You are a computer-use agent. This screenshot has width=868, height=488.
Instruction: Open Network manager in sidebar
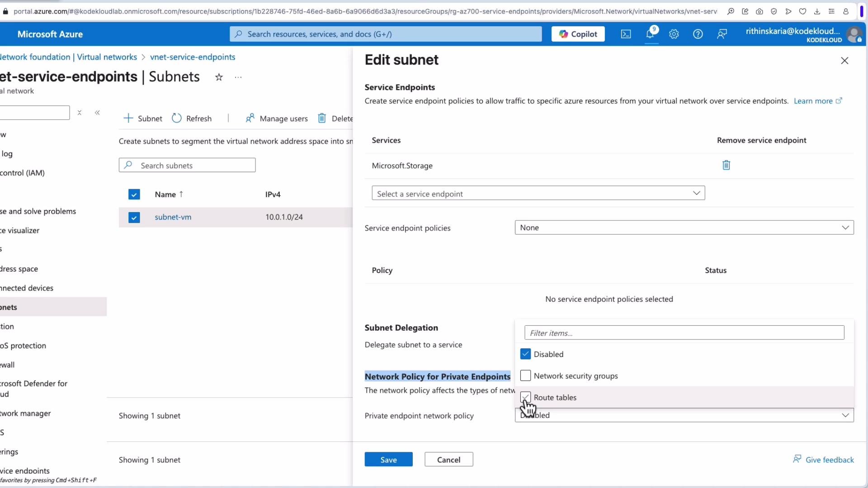coord(25,413)
